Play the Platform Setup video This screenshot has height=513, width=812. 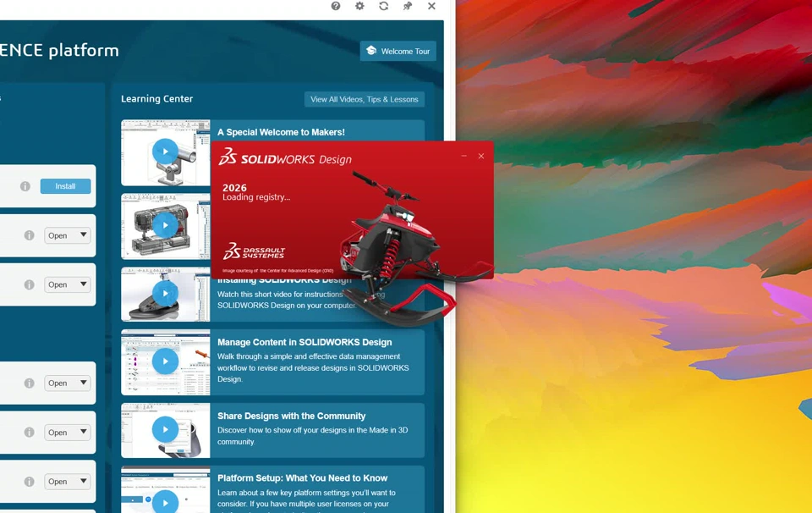tap(165, 502)
